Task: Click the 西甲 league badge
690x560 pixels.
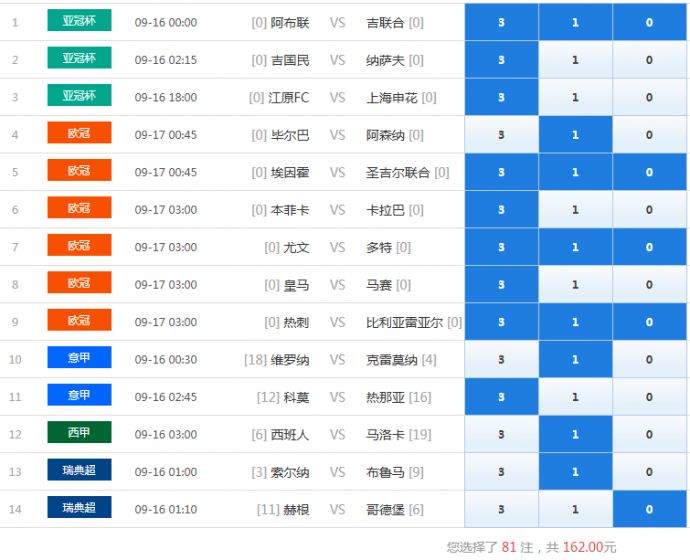Action: tap(79, 433)
